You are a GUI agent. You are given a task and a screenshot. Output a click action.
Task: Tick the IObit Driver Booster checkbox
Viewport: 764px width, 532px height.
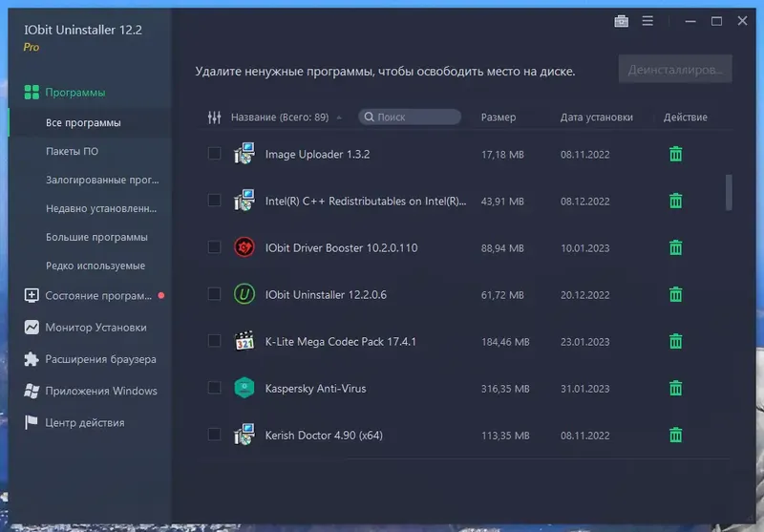click(214, 247)
